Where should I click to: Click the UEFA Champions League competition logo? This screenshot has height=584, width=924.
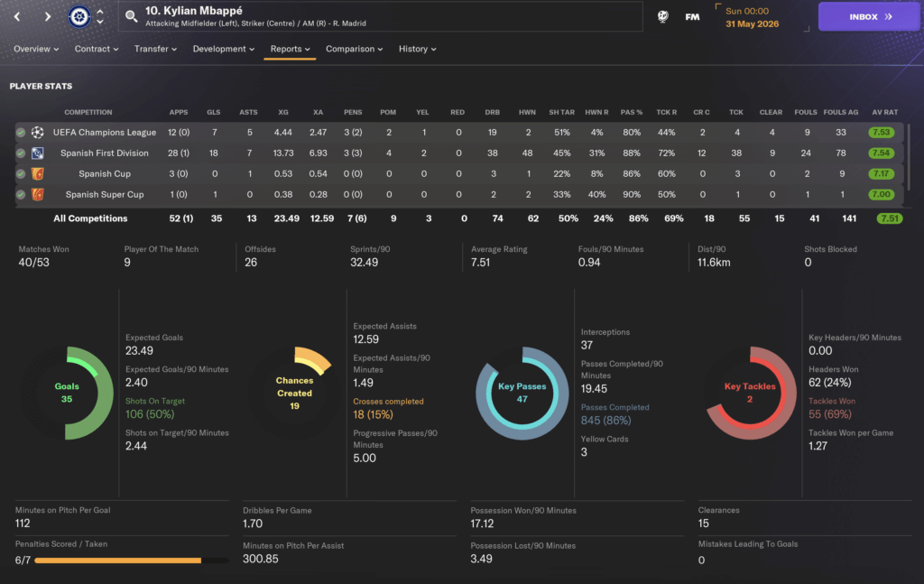(38, 133)
